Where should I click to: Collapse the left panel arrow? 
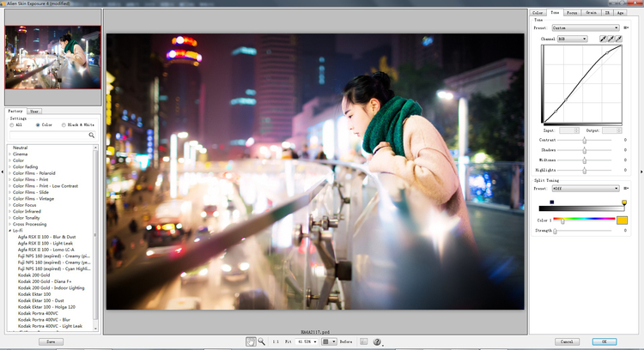(x=2, y=172)
